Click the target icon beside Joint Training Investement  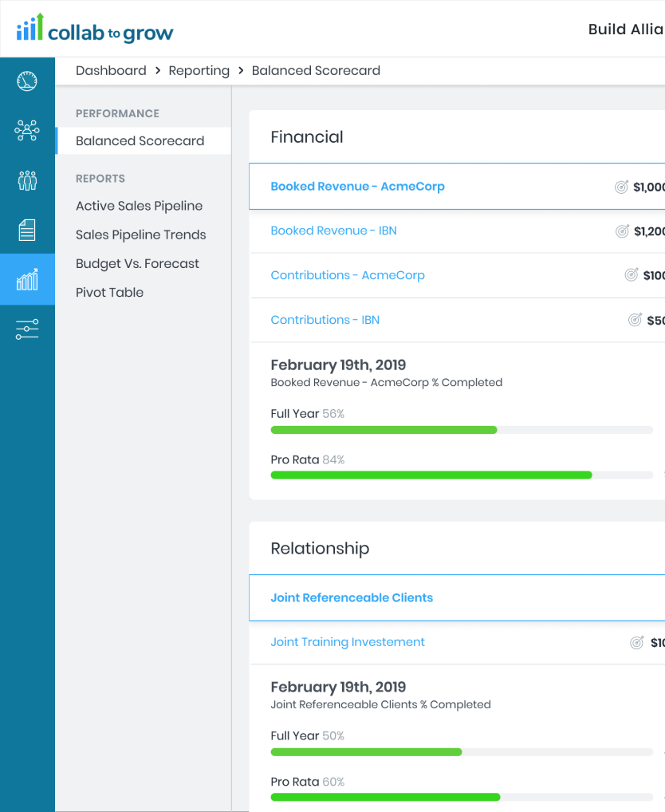pyautogui.click(x=635, y=641)
